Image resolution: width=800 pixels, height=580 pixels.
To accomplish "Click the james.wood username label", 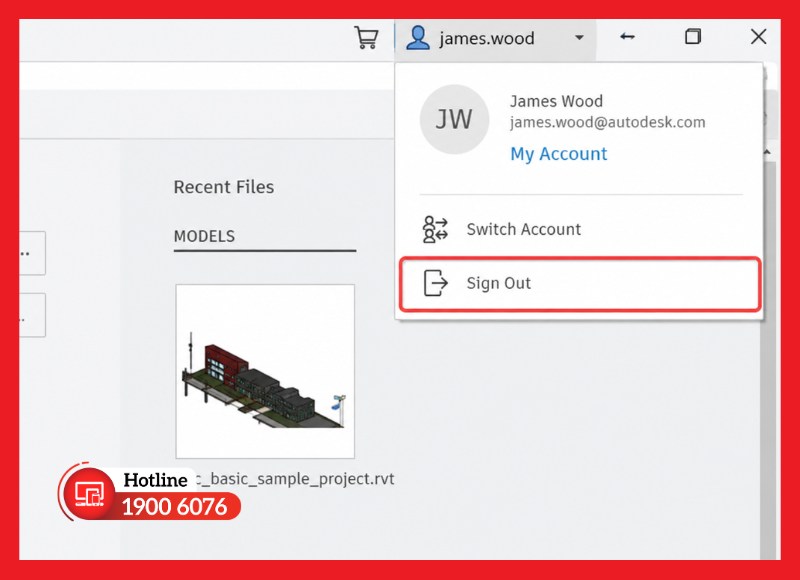I will [x=487, y=38].
